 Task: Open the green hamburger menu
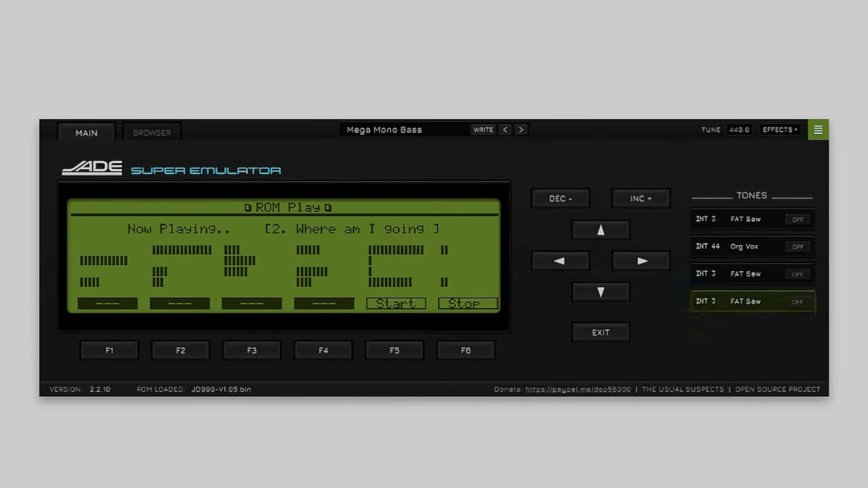click(x=818, y=130)
